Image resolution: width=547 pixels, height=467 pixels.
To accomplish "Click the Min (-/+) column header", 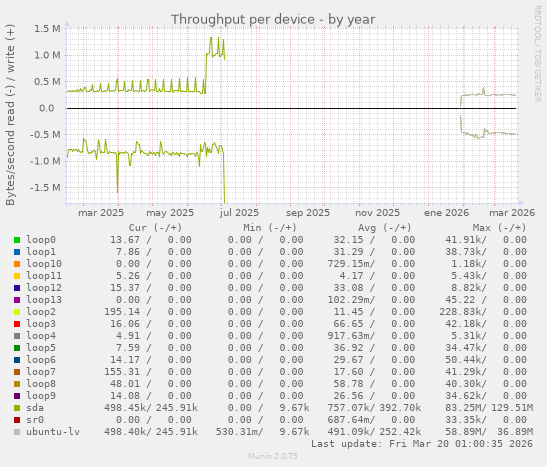I will pyautogui.click(x=270, y=228).
